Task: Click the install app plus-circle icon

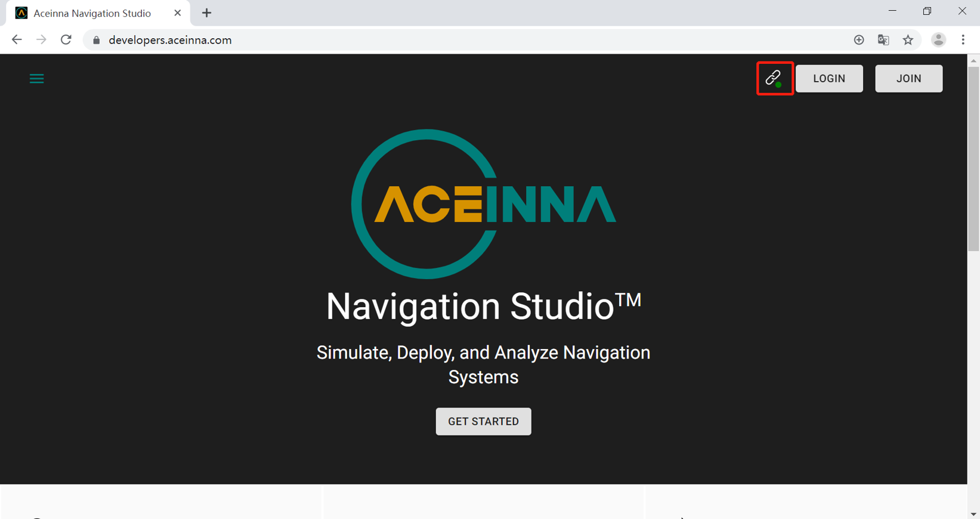Action: tap(859, 40)
